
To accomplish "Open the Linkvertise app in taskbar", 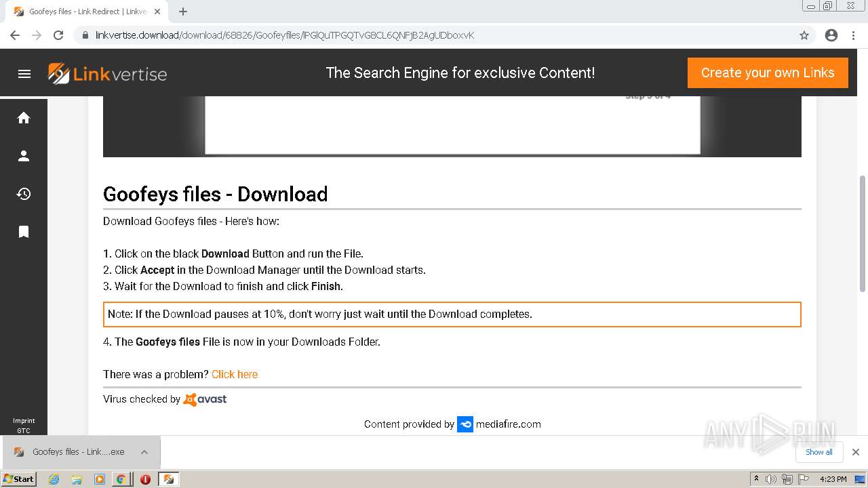I will 168,479.
